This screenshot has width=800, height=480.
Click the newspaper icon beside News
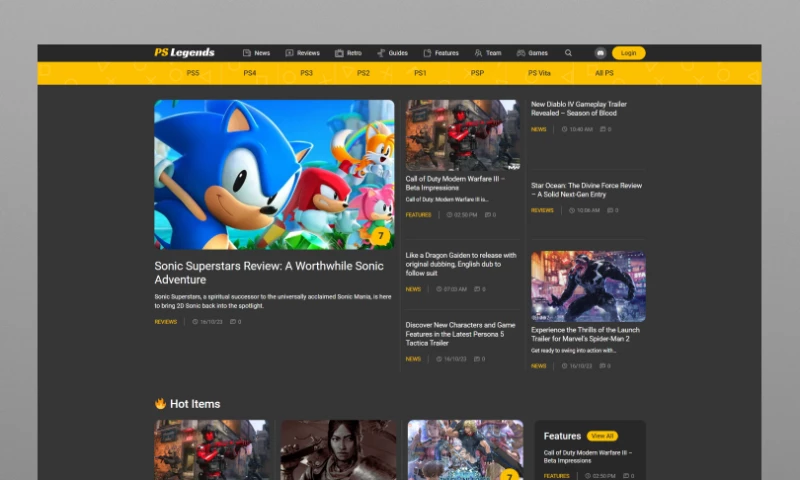click(247, 53)
